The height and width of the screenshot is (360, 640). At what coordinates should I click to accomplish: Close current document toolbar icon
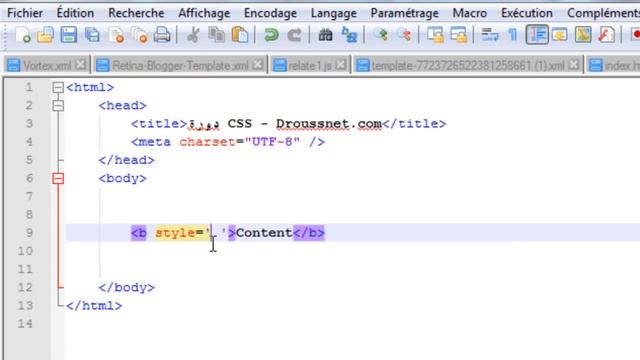pos(116,35)
